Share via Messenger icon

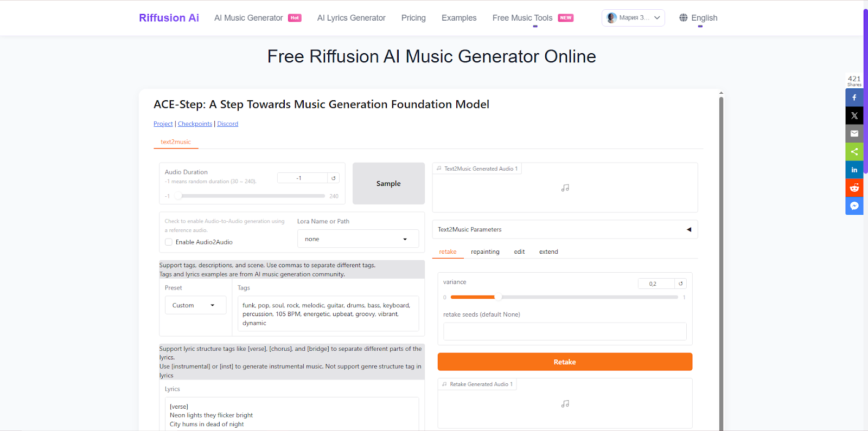pyautogui.click(x=854, y=205)
